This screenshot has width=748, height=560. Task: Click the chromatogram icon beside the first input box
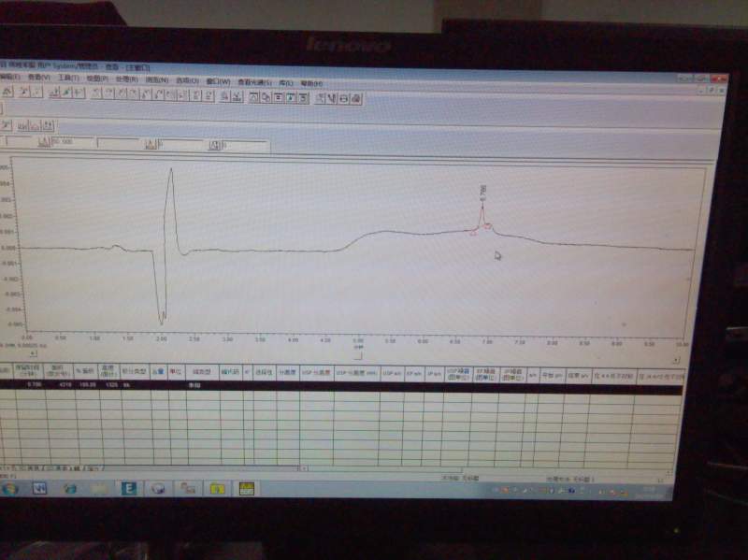43,142
